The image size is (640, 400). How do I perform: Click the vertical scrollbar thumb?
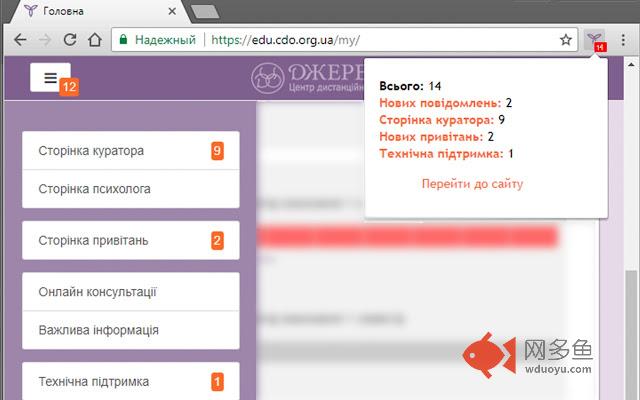[631, 335]
